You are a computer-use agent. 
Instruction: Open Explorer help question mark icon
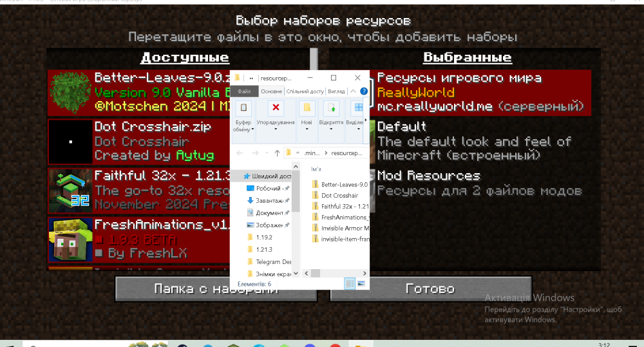point(364,91)
